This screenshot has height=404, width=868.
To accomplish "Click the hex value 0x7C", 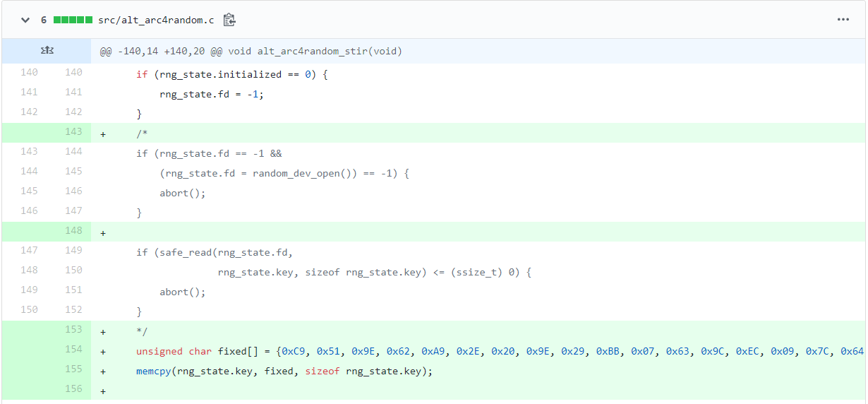I will (x=817, y=351).
